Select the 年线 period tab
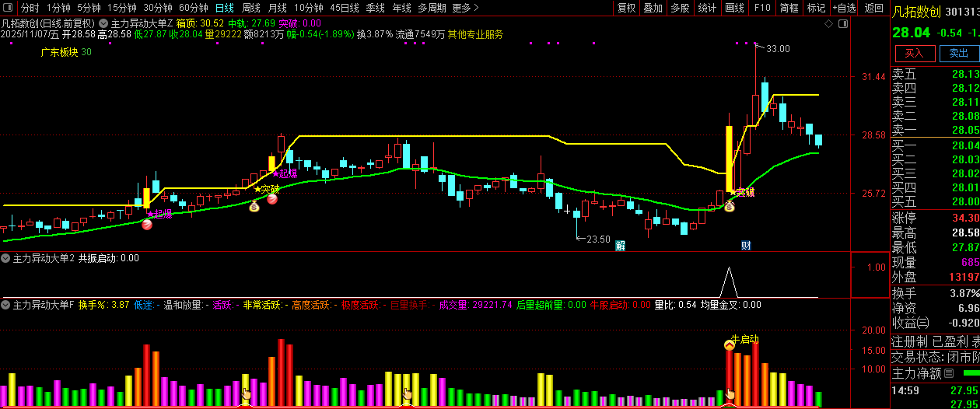Screen dimensions: 980x409 click(x=401, y=8)
